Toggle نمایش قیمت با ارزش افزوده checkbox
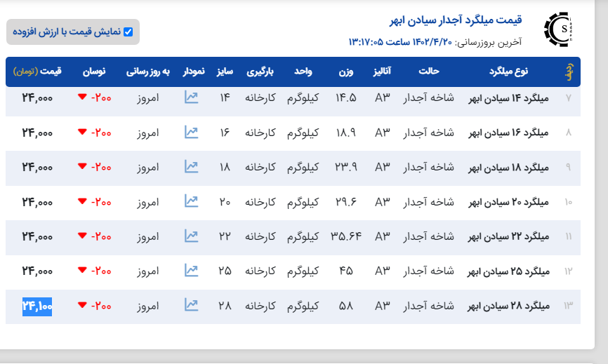 128,32
